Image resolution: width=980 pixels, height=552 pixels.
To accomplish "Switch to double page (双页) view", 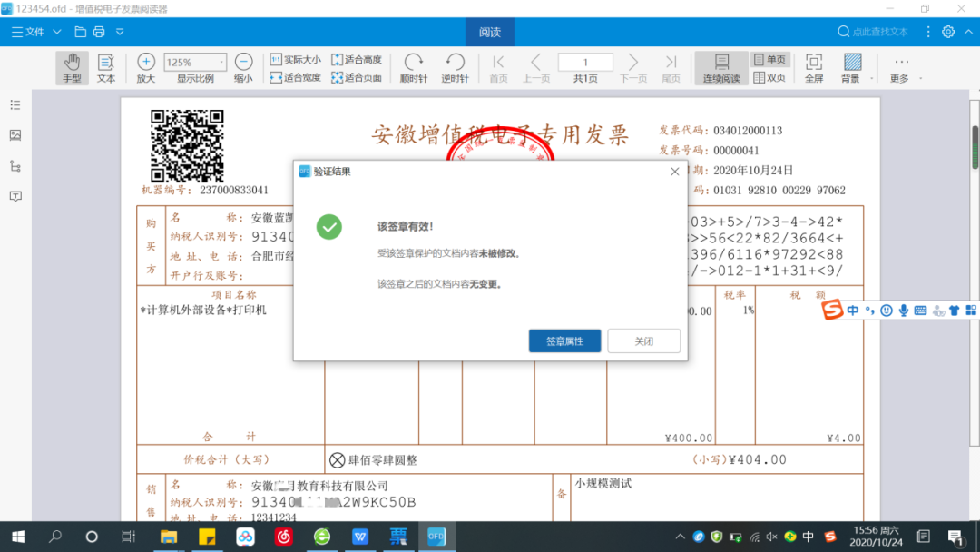I will pyautogui.click(x=769, y=77).
